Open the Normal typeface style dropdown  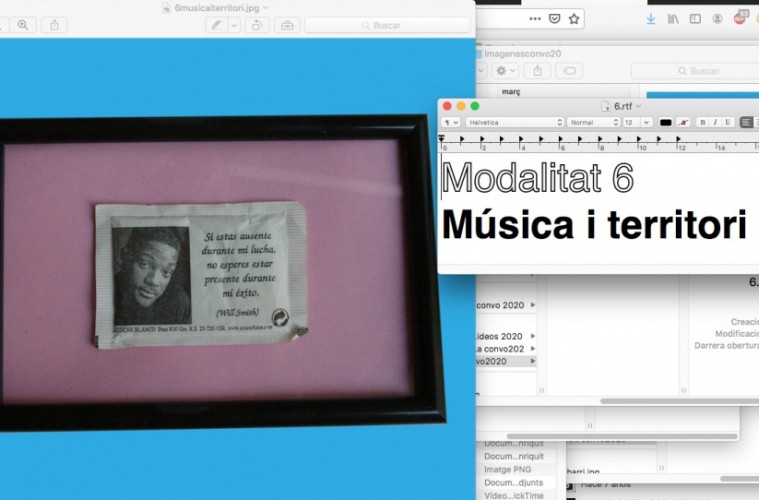coord(593,122)
